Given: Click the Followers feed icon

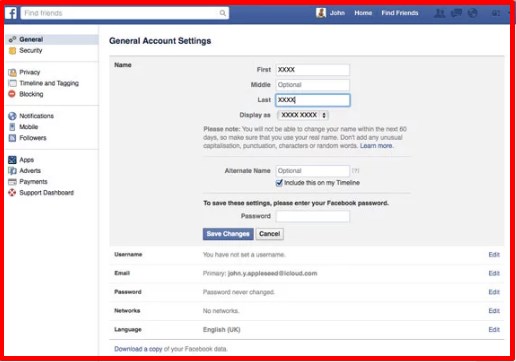Looking at the screenshot, I should [12, 138].
